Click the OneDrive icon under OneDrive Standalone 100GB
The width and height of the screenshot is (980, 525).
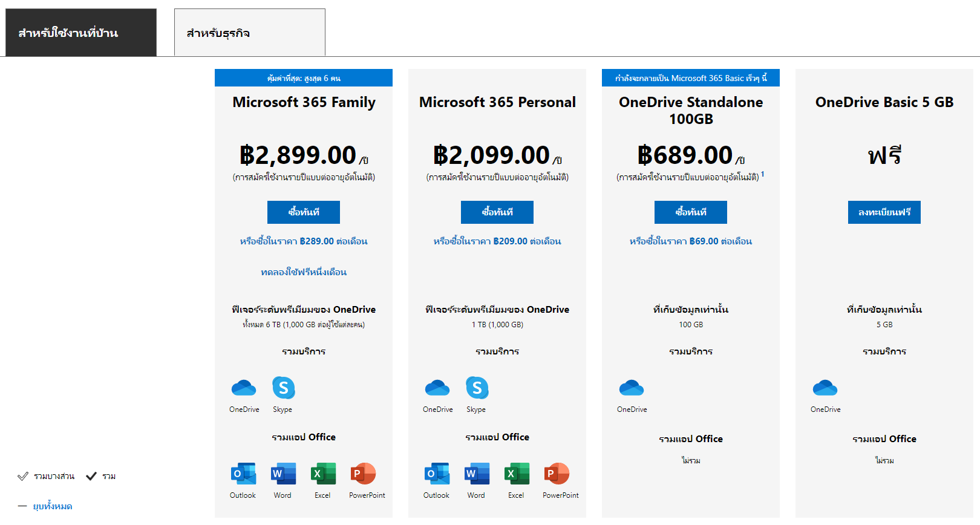[632, 388]
